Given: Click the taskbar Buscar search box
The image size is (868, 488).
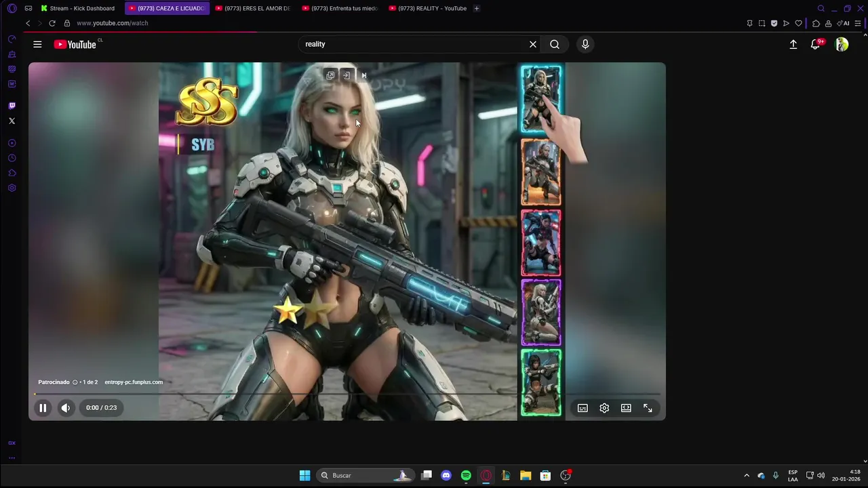Looking at the screenshot, I should click(x=365, y=475).
